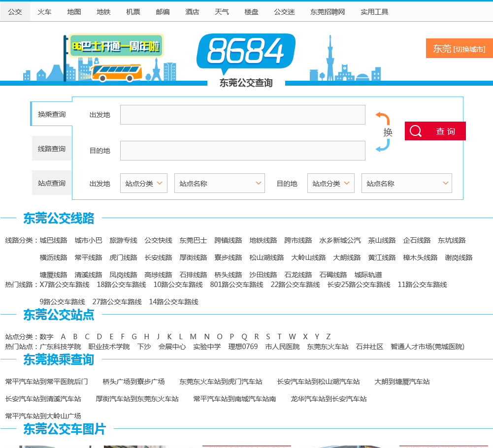The width and height of the screenshot is (493, 448).
Task: Open the 楼盘 navigation item
Action: point(251,12)
